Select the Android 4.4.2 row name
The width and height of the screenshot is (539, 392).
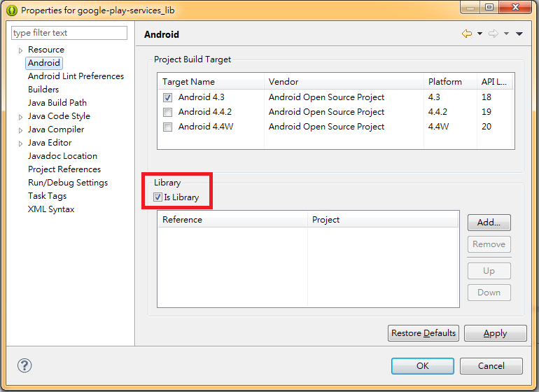click(205, 112)
